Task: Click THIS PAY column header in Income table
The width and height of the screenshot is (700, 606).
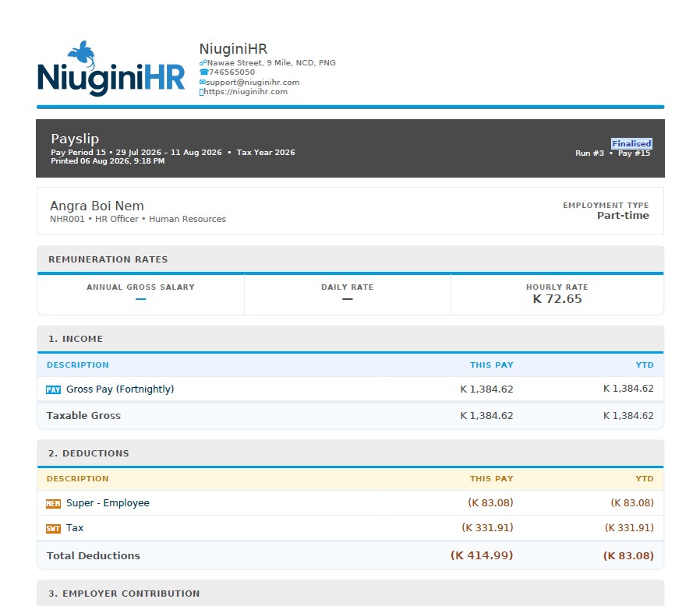Action: (x=492, y=365)
